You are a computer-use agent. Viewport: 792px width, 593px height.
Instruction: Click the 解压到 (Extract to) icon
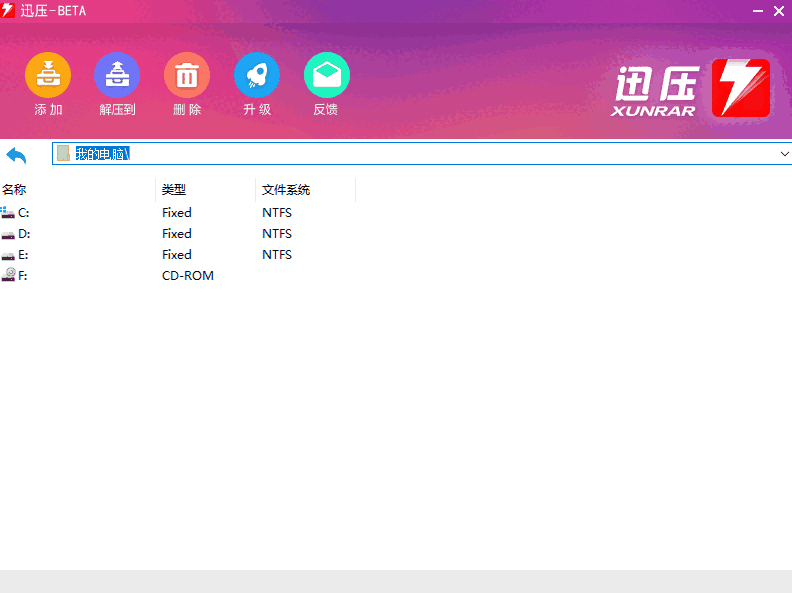tap(117, 76)
